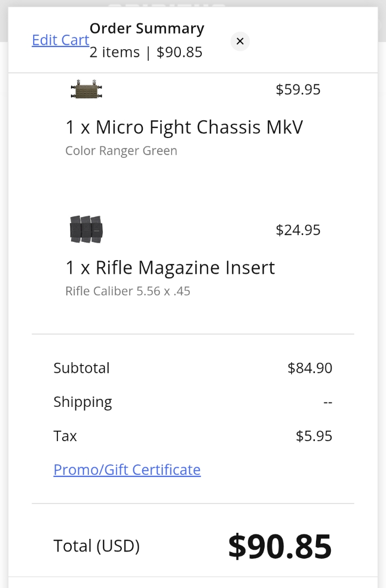Click the Edit Cart link

click(61, 40)
